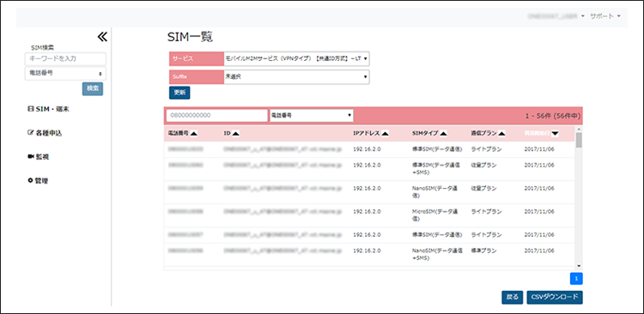Sort by 通信プラン column arrow
The width and height of the screenshot is (644, 314).
(x=502, y=133)
